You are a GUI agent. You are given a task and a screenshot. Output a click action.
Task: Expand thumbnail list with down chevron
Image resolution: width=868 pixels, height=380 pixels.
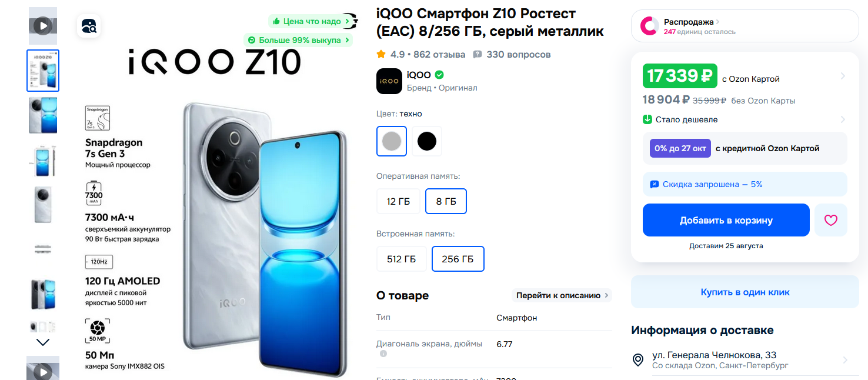pos(43,342)
